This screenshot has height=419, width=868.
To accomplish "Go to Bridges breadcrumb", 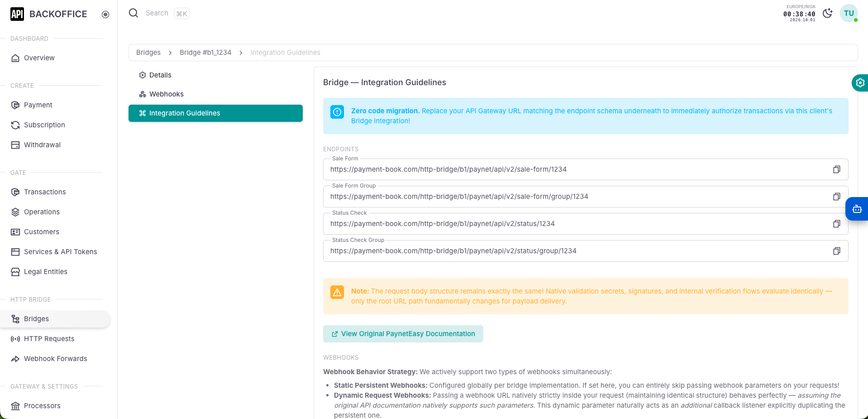I will (x=148, y=53).
